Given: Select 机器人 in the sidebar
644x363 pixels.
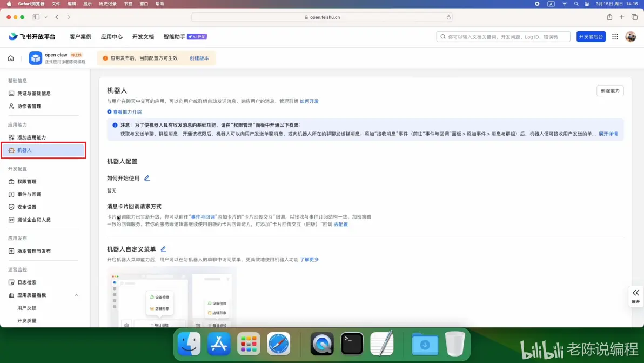Looking at the screenshot, I should point(43,150).
